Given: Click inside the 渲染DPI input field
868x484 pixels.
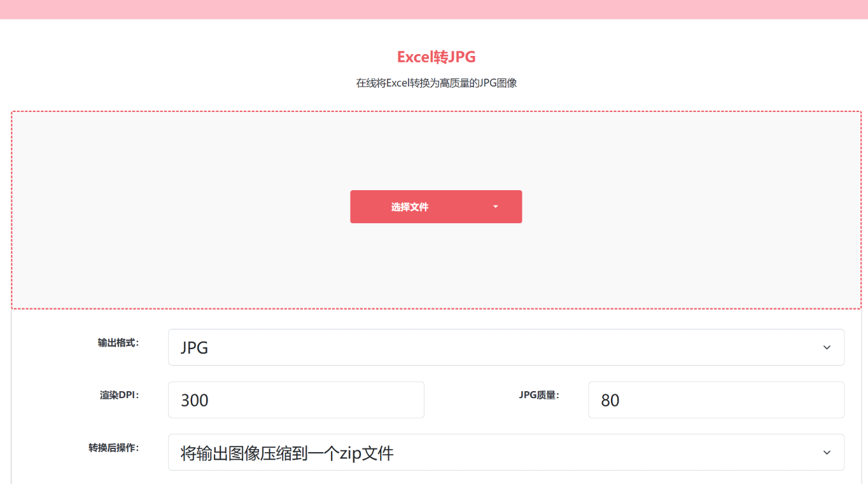Looking at the screenshot, I should 296,399.
